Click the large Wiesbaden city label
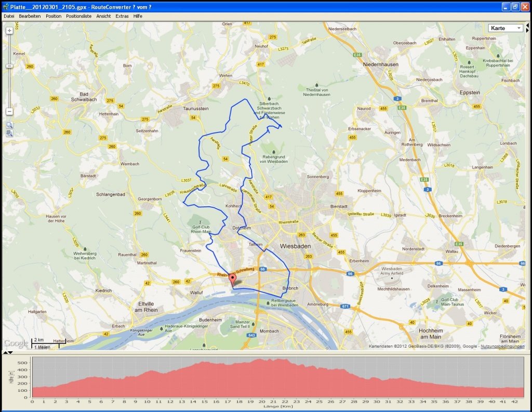Image resolution: width=532 pixels, height=412 pixels. (295, 246)
